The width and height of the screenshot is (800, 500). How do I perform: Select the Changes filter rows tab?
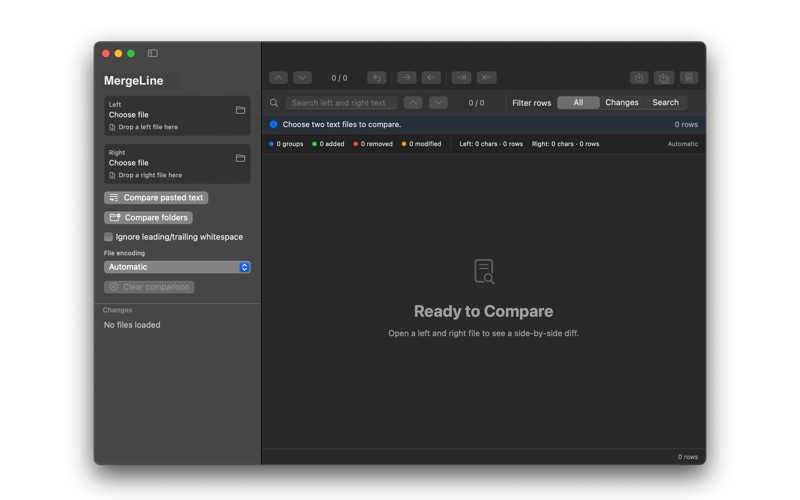tap(621, 103)
